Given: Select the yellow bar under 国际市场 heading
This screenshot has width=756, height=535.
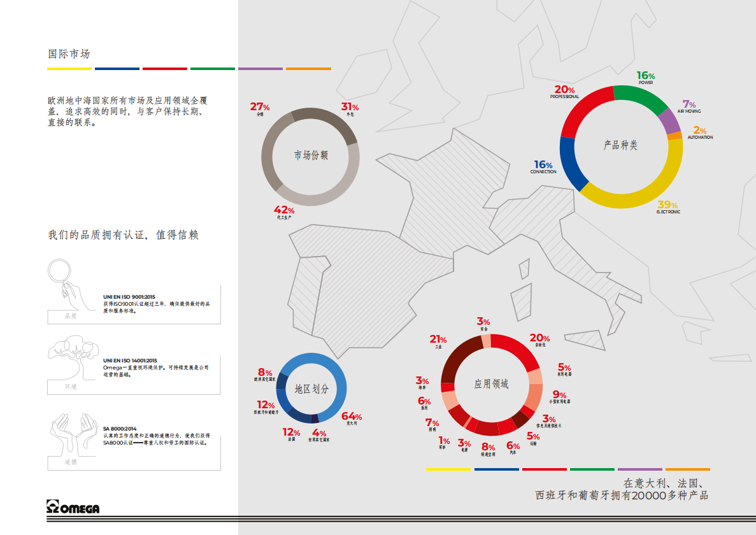Looking at the screenshot, I should 69,68.
